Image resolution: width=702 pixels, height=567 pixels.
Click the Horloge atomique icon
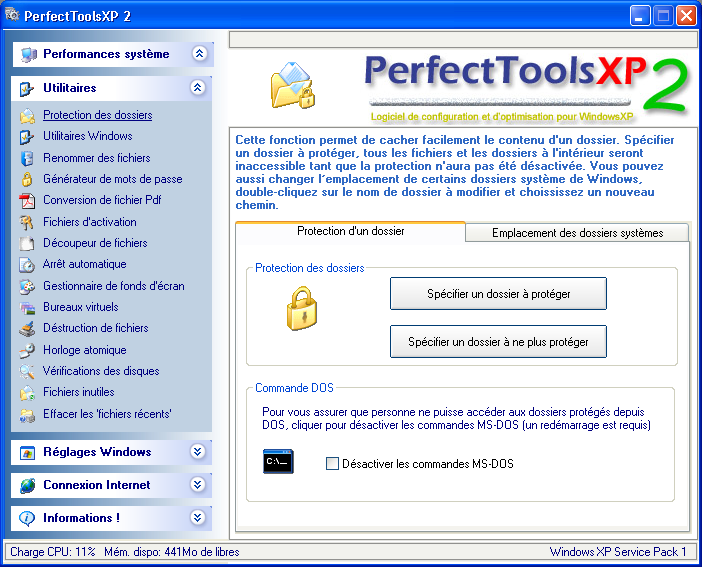(x=27, y=350)
